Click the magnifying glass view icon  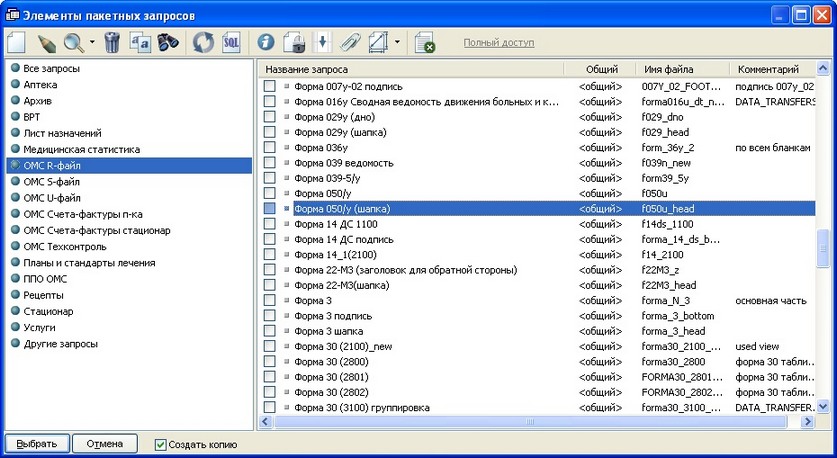tap(74, 43)
